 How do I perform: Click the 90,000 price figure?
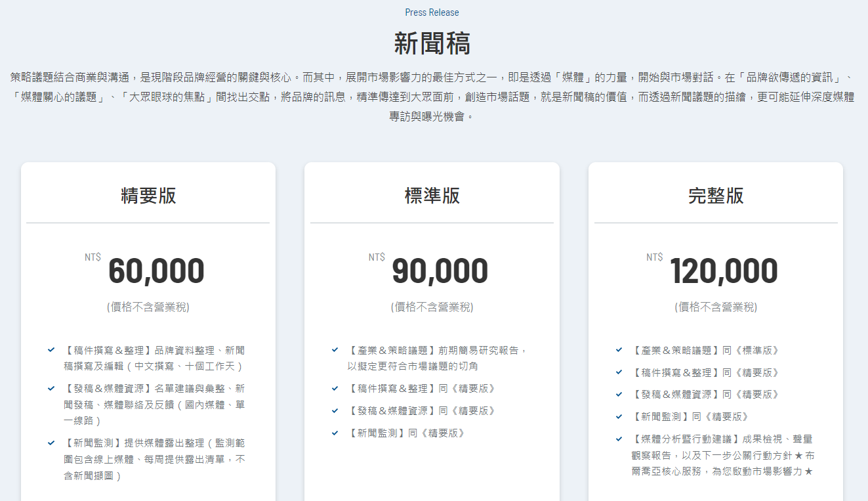pyautogui.click(x=440, y=272)
